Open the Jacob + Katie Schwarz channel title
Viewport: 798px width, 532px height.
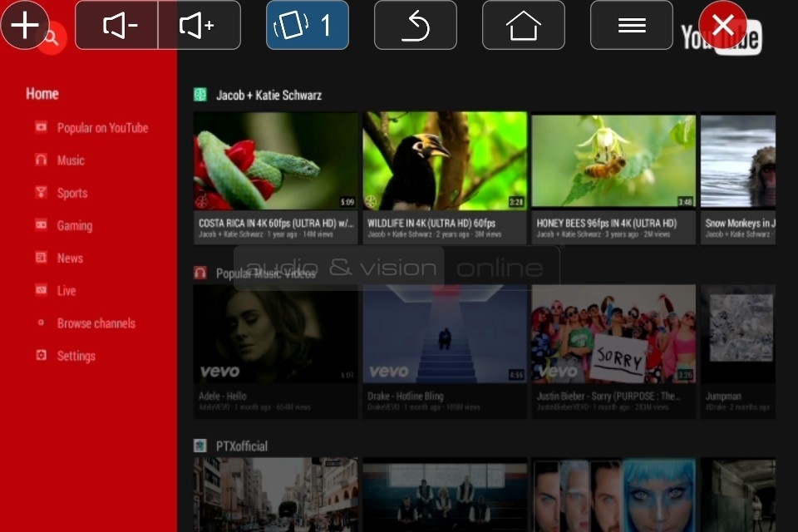pos(268,96)
